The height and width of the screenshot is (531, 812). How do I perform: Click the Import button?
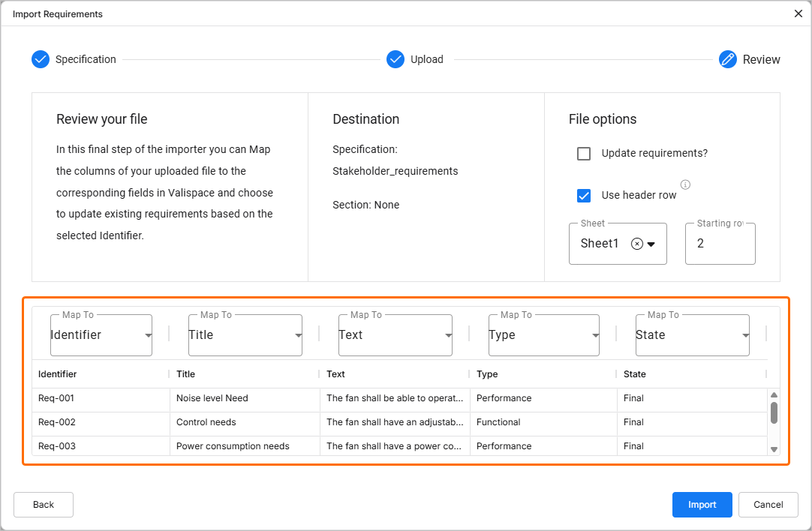[x=702, y=505]
